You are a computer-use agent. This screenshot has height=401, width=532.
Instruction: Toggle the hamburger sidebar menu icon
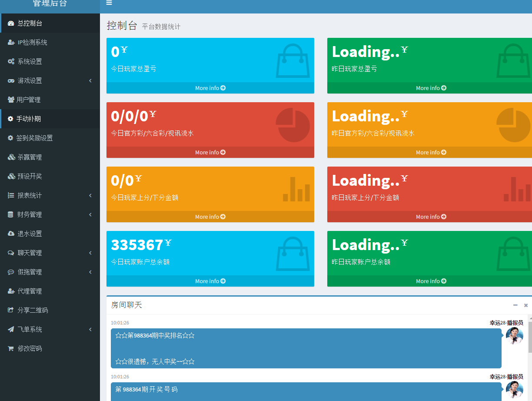pyautogui.click(x=109, y=3)
